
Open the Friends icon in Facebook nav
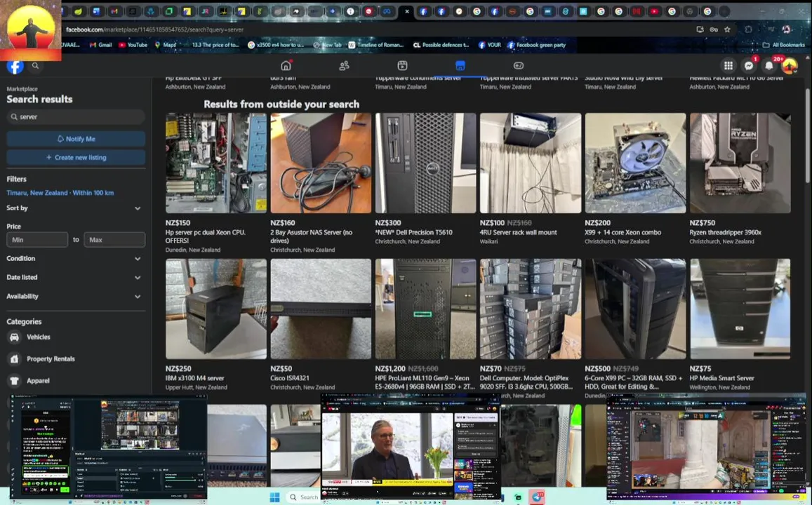344,66
